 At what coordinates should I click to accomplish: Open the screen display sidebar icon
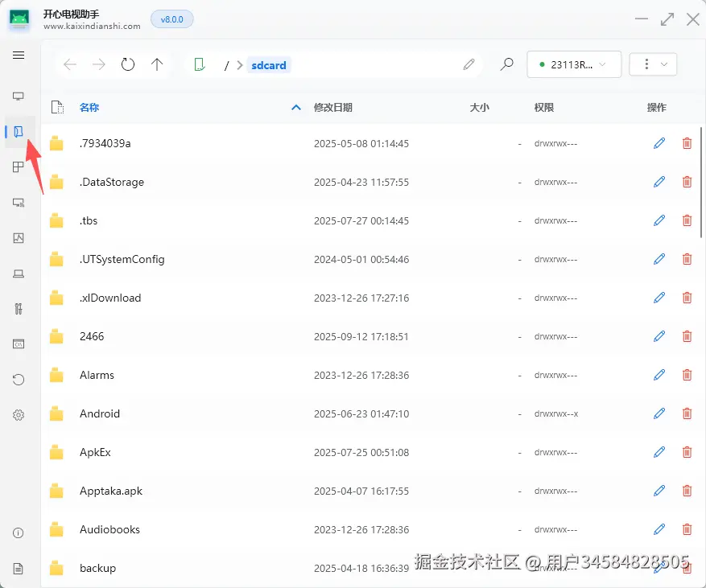[x=19, y=97]
